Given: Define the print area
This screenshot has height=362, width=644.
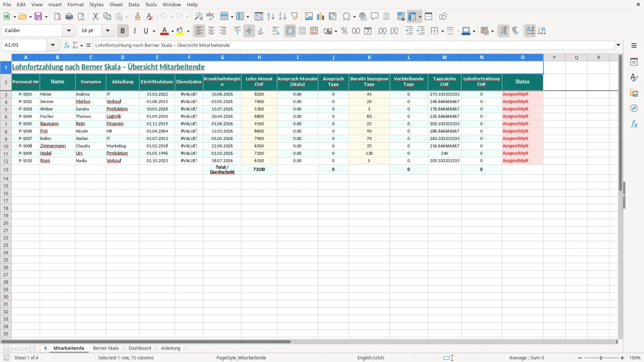Looking at the screenshot, I should click(x=401, y=17).
